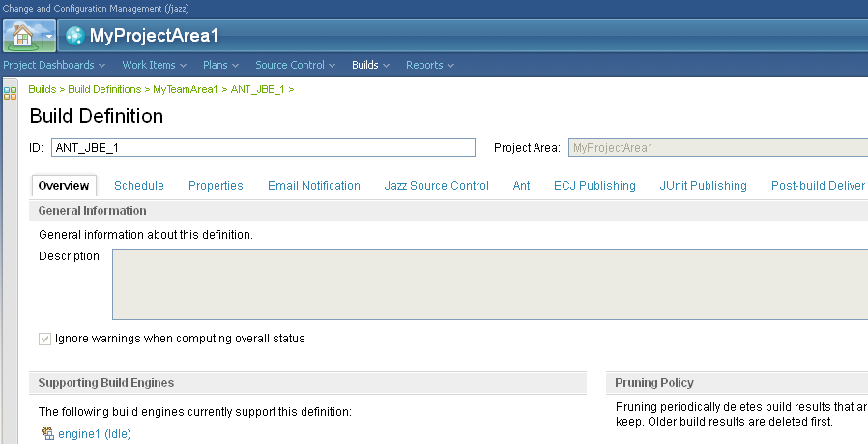Click the Home house icon
The image size is (868, 444).
coord(22,36)
